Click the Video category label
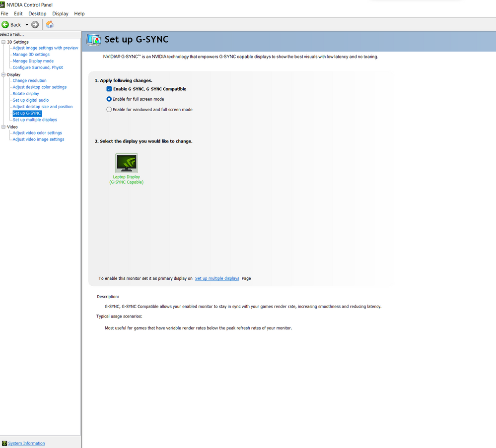Image resolution: width=496 pixels, height=448 pixels. (12, 127)
